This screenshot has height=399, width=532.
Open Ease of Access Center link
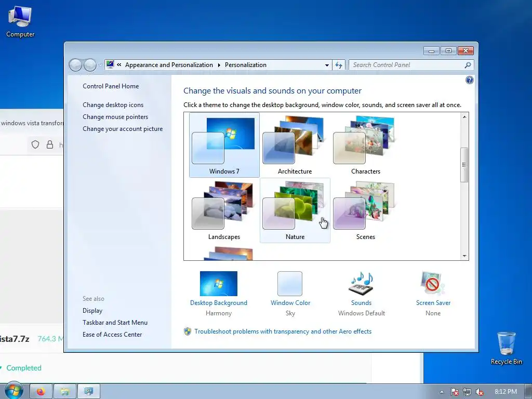[x=112, y=334]
